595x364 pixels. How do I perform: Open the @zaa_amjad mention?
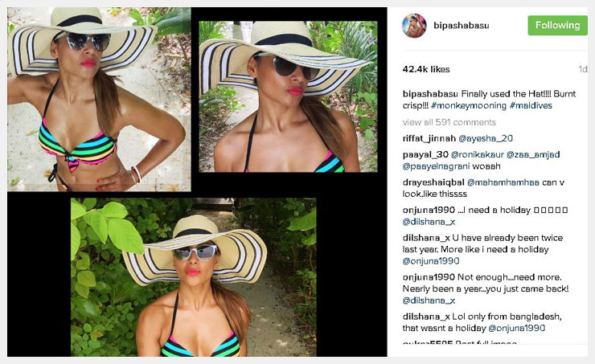(x=533, y=154)
